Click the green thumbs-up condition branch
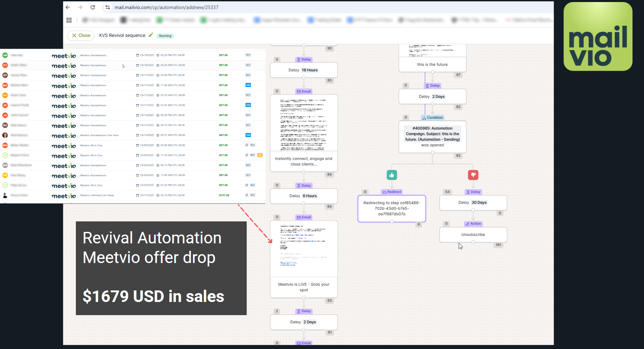The image size is (644, 349). [392, 175]
